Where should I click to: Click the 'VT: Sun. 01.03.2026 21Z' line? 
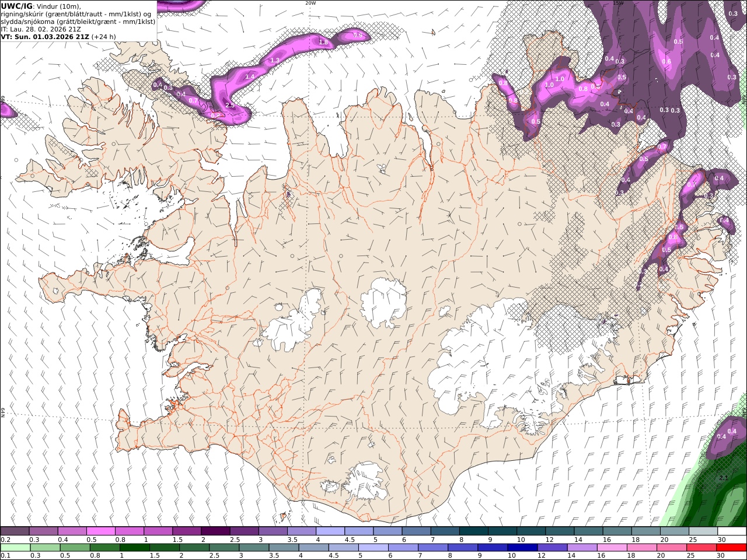click(x=44, y=37)
